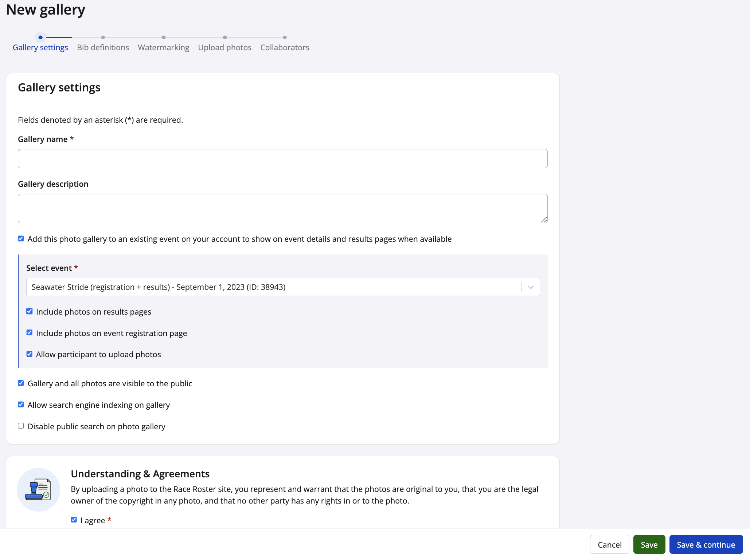Enable Disable public search on photo gallery
The image size is (750, 560).
[x=21, y=426]
